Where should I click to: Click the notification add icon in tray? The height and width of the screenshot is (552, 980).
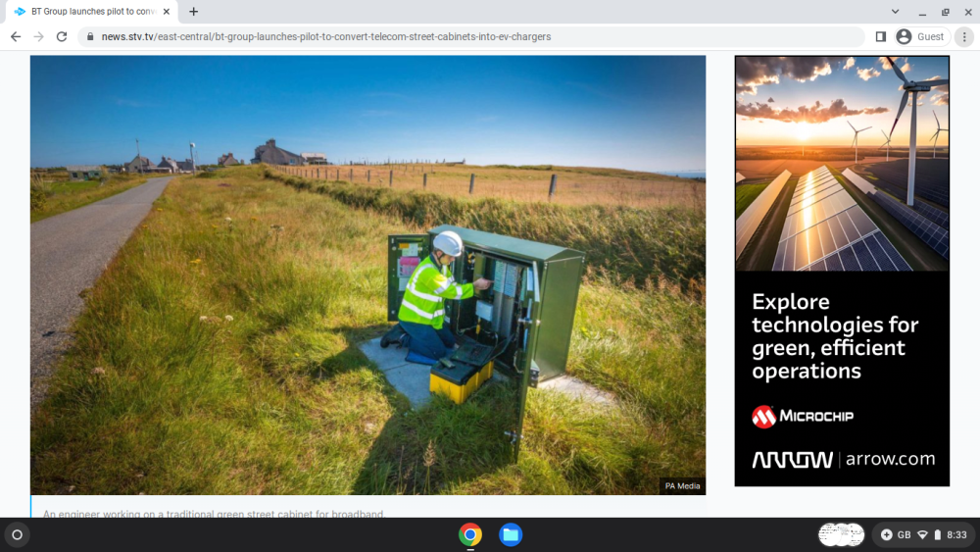[886, 534]
